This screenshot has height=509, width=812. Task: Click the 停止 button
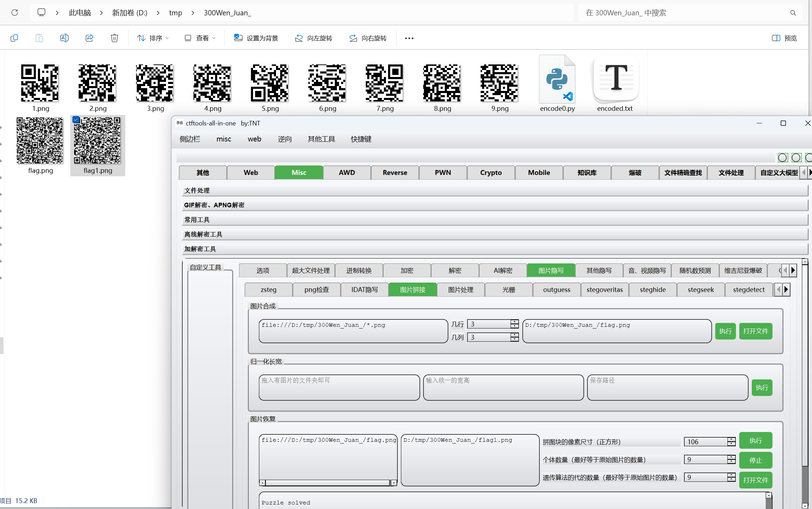coord(756,460)
